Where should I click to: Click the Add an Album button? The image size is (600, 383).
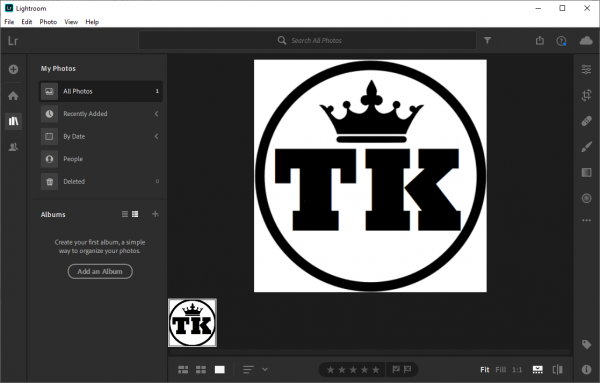(x=100, y=271)
